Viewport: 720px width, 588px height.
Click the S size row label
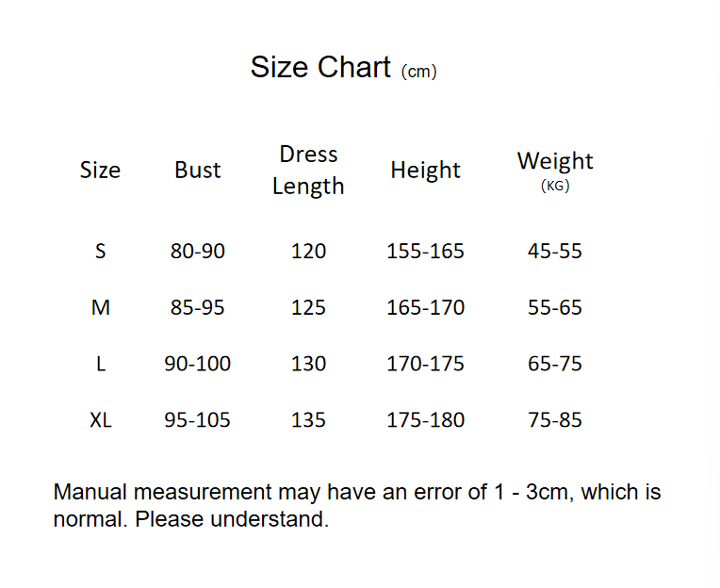(101, 251)
